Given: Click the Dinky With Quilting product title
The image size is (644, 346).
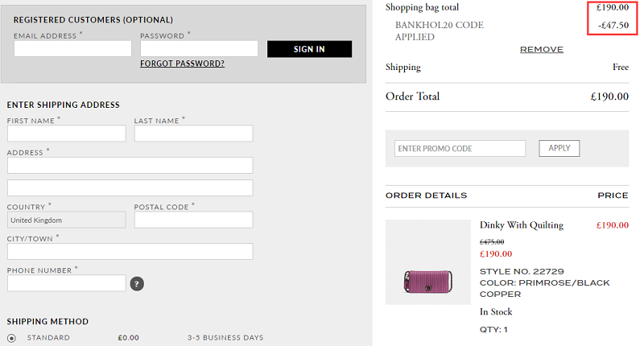Looking at the screenshot, I should point(522,225).
